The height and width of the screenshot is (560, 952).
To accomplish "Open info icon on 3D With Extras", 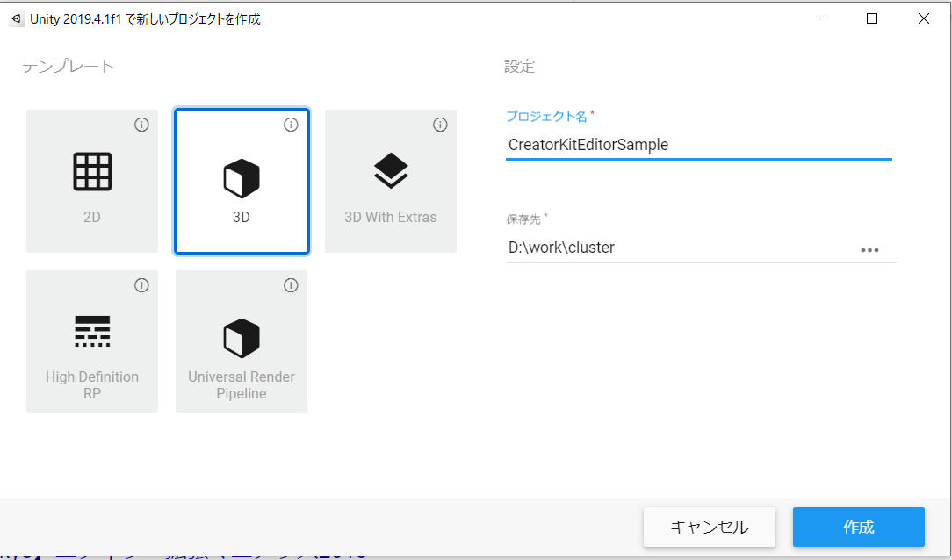I will click(x=440, y=125).
